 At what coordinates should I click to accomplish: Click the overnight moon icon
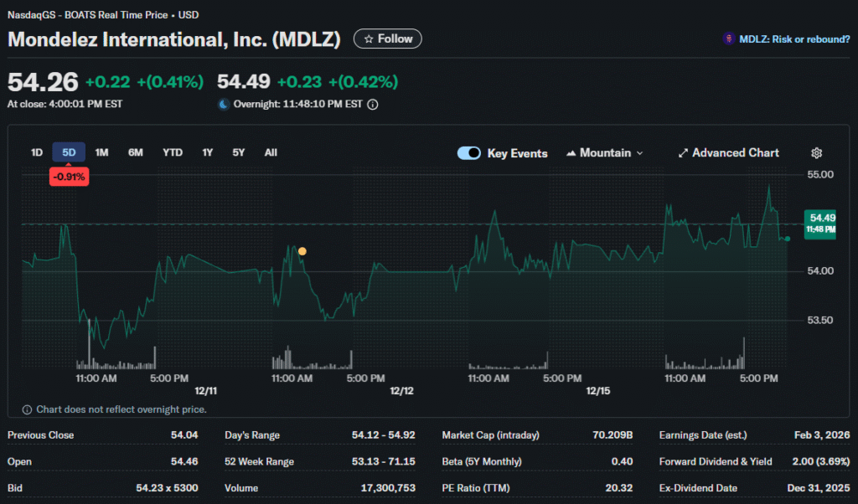click(223, 105)
